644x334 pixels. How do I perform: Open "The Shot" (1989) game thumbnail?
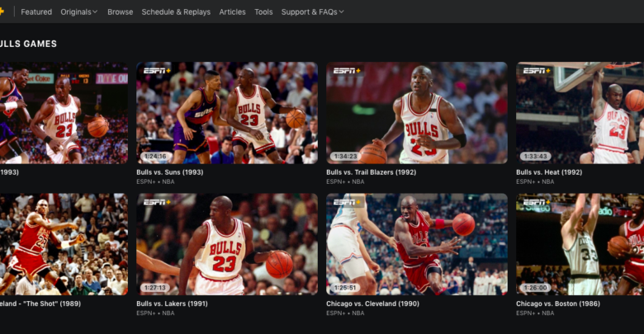pos(64,244)
